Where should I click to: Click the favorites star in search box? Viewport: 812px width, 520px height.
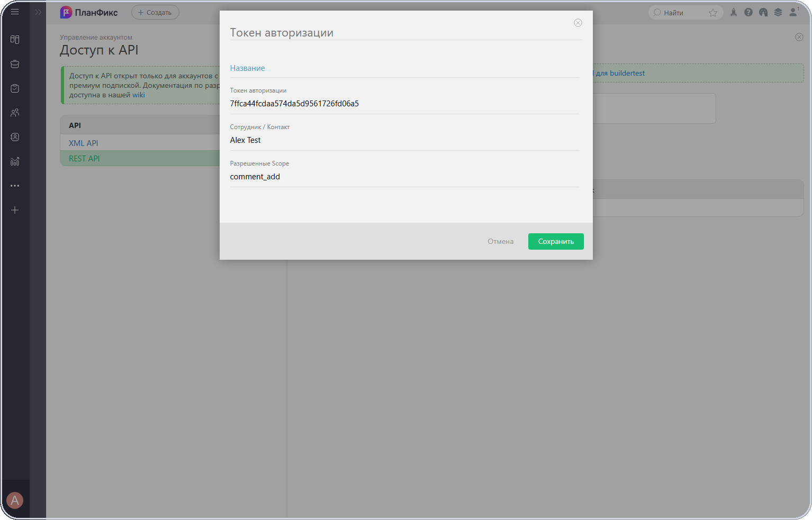tap(713, 13)
